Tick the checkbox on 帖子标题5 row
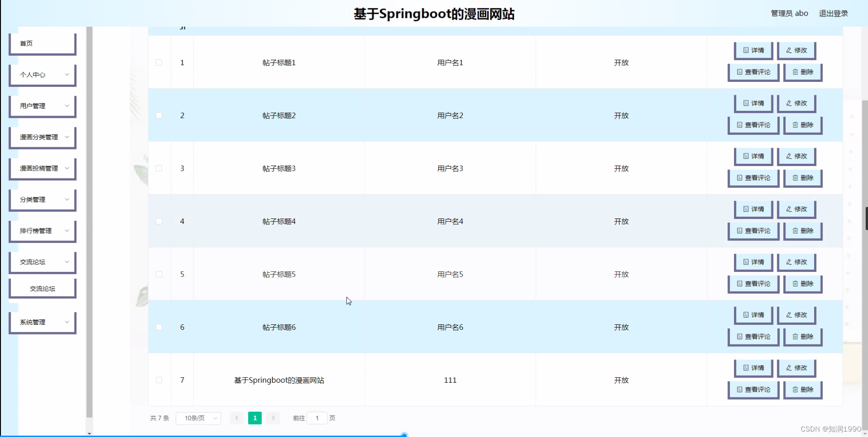868x437 pixels. 159,274
